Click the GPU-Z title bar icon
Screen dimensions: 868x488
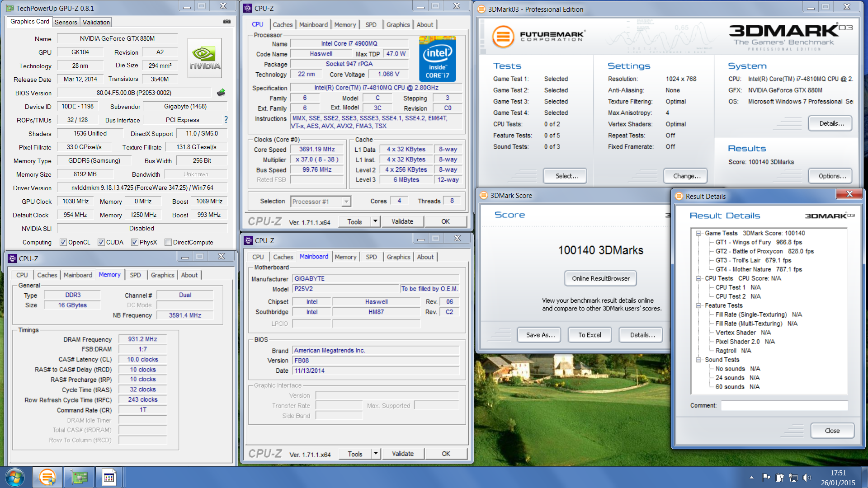pyautogui.click(x=10, y=8)
